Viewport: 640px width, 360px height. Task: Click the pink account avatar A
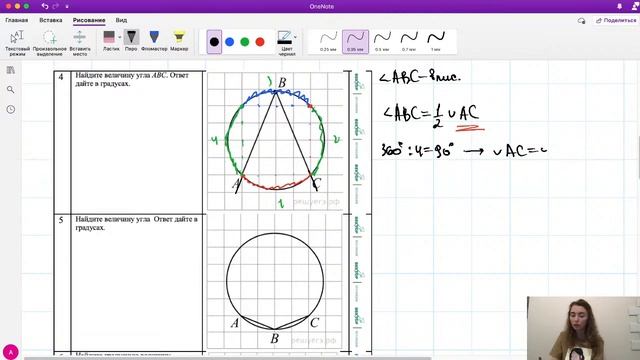pyautogui.click(x=10, y=352)
